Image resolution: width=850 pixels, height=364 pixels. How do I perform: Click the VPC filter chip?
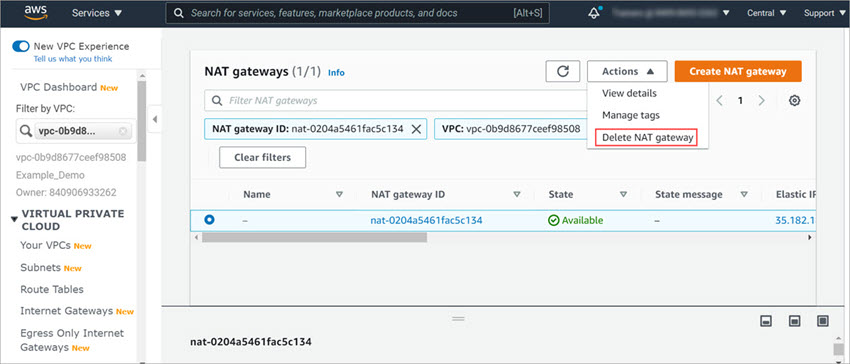pyautogui.click(x=510, y=129)
